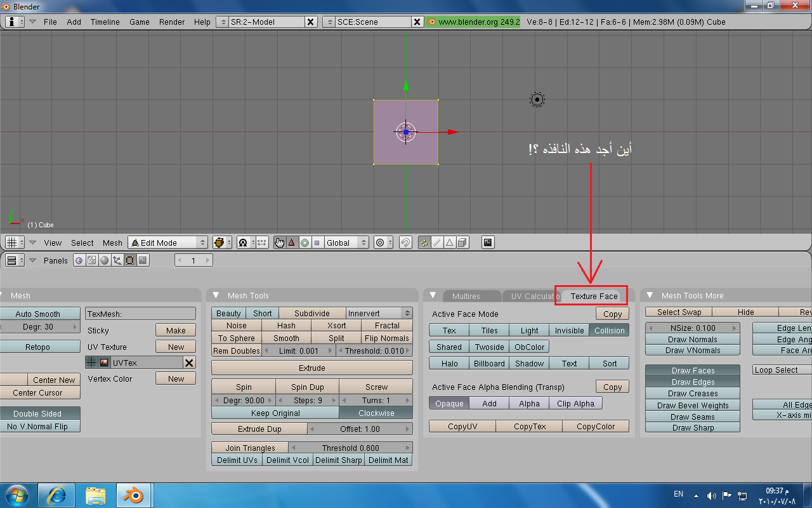Click the Blender logo splash icon

[431, 22]
